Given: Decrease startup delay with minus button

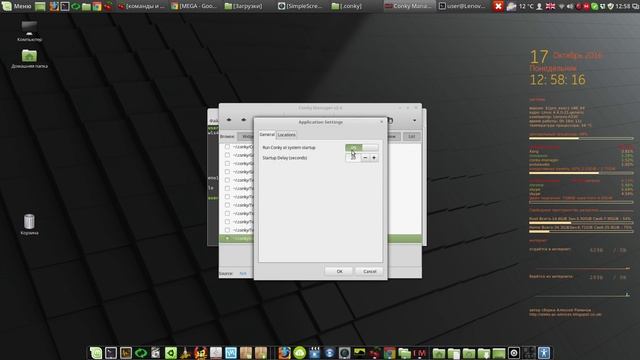Looking at the screenshot, I should click(x=365, y=158).
